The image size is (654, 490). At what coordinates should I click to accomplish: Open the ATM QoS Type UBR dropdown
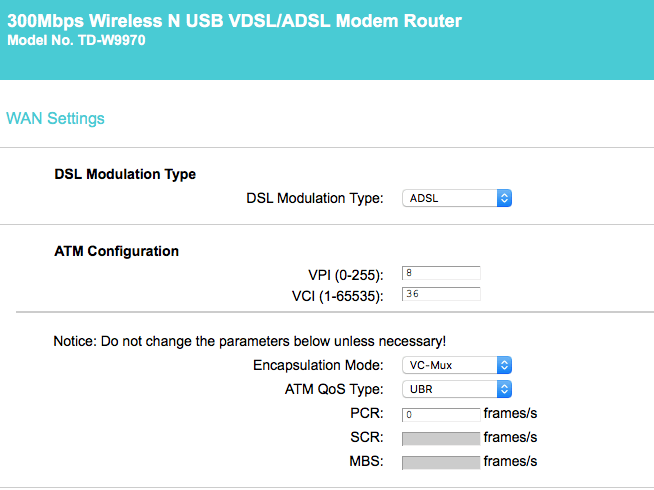coord(456,389)
